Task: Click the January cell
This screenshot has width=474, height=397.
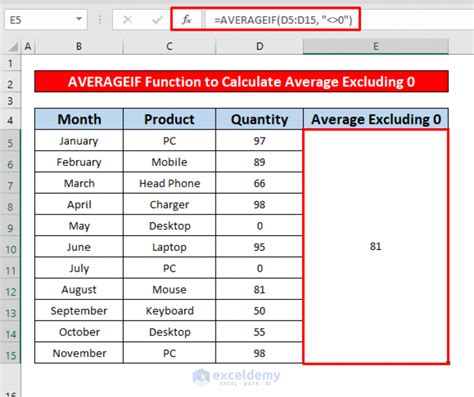Action: click(79, 141)
